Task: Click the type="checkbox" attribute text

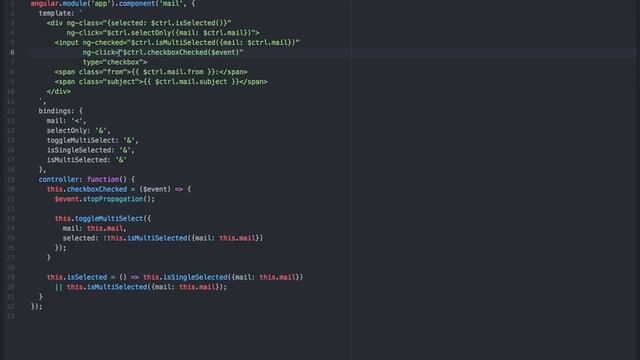Action: (x=113, y=62)
